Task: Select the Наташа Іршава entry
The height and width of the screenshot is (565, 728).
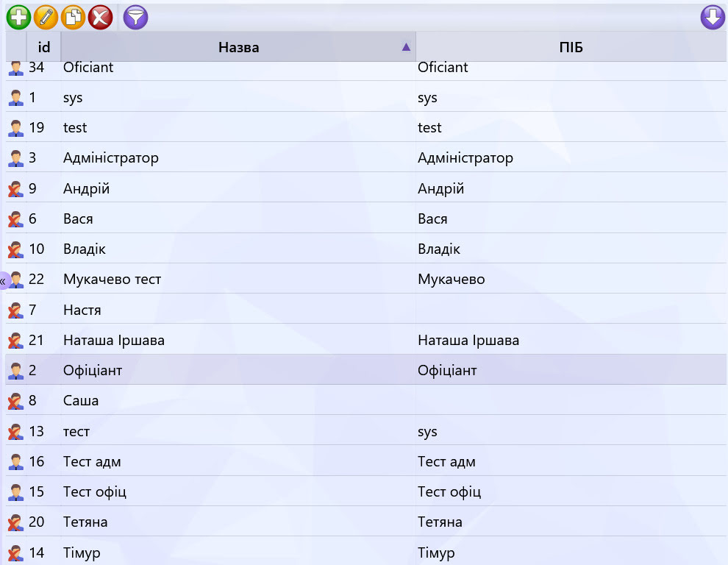Action: point(366,340)
